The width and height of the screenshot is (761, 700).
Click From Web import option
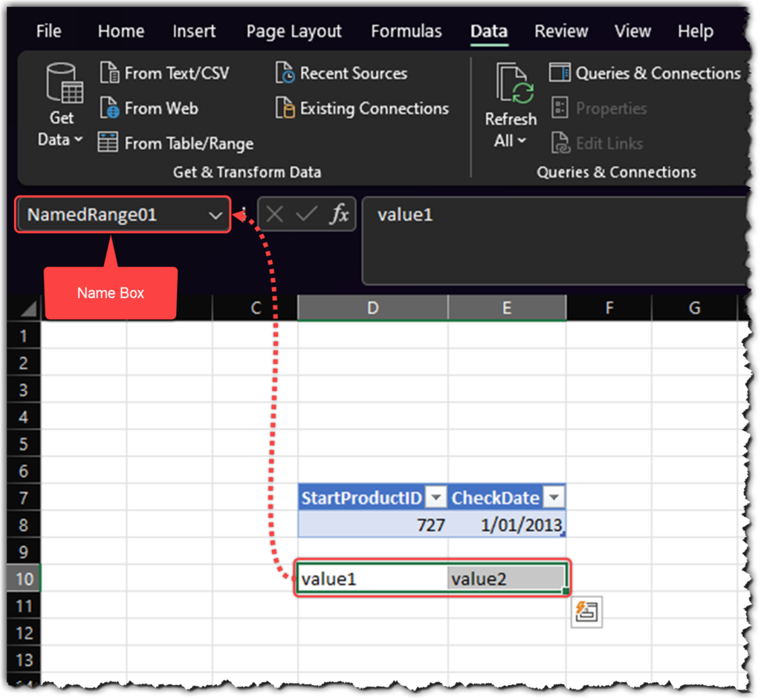(149, 108)
